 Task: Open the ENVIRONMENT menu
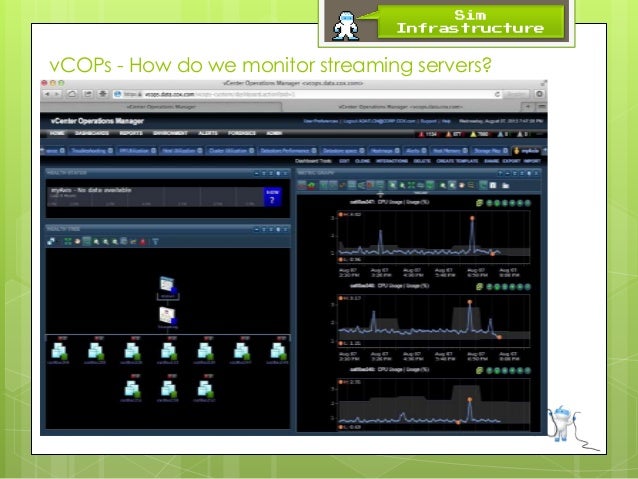tap(170, 133)
